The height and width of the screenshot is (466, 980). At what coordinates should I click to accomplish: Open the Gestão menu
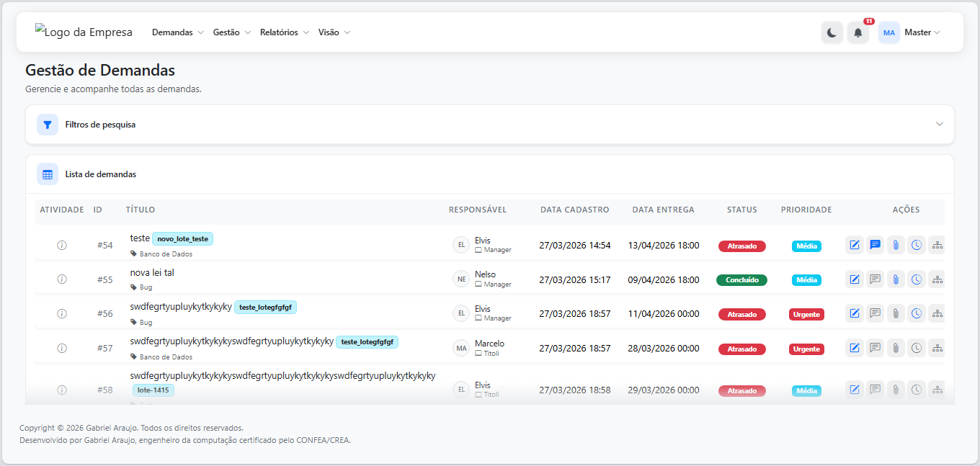click(231, 32)
